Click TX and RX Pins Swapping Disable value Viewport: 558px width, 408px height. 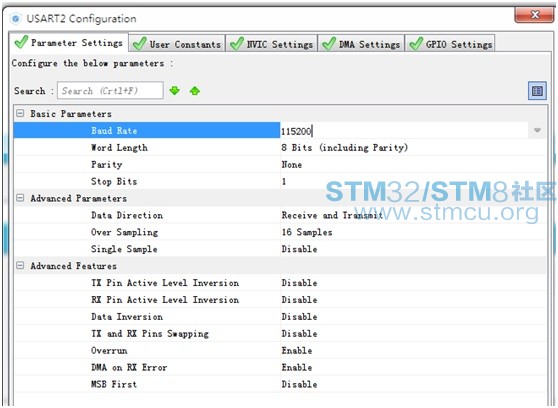299,334
